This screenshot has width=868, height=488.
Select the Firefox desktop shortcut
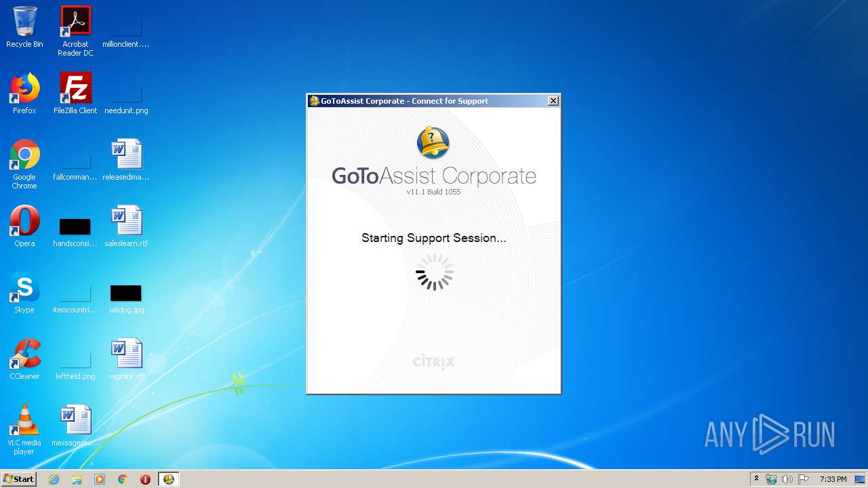click(x=24, y=94)
